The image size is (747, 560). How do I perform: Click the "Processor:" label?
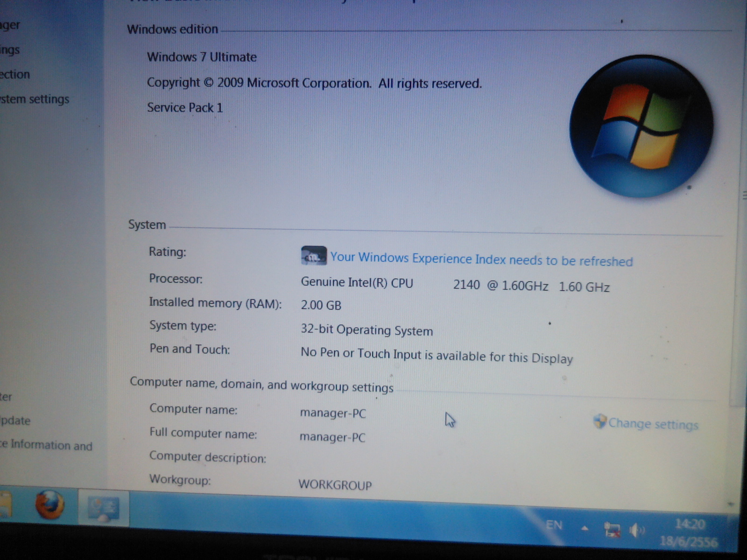[176, 279]
